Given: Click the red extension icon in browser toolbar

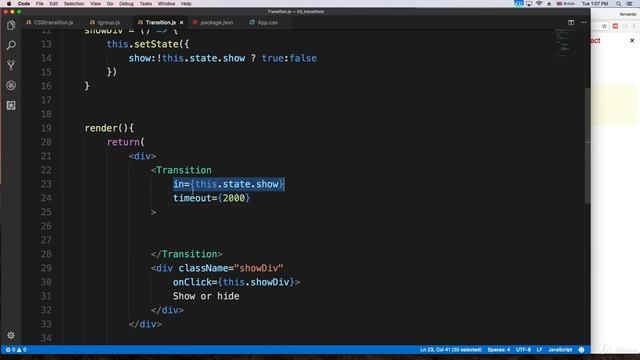Looking at the screenshot, I should coord(615,26).
